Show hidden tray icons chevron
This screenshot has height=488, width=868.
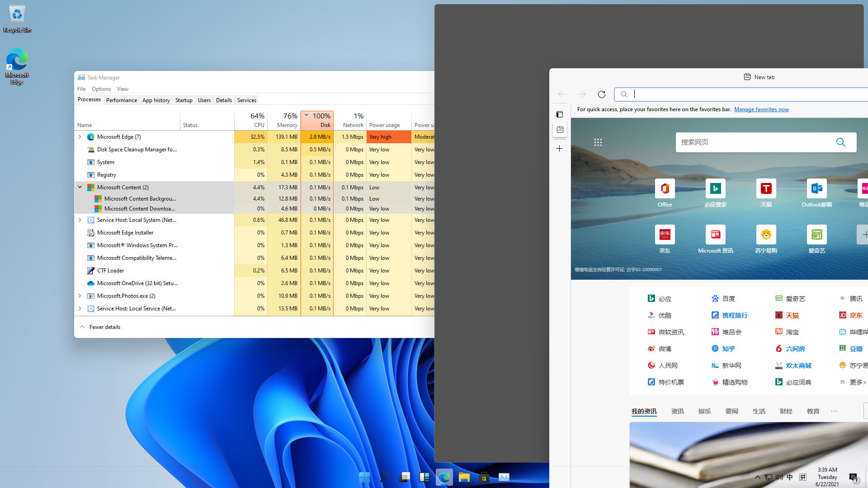[x=758, y=477]
